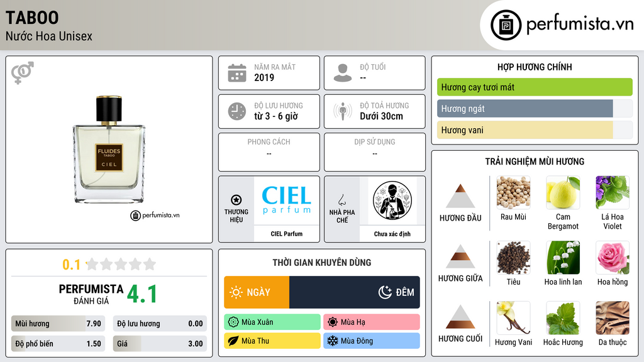Click the green 4.1 Perfumista rating
The width and height of the screenshot is (644, 362).
[x=142, y=294]
